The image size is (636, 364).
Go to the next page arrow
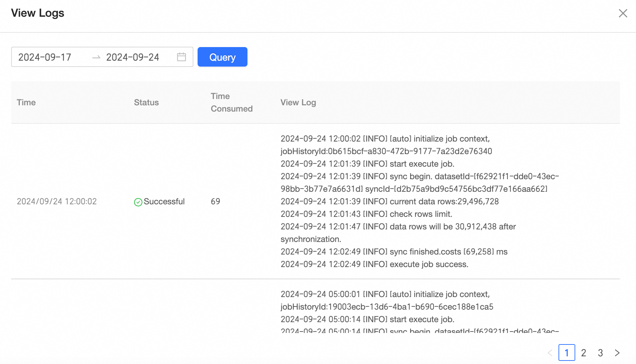617,353
